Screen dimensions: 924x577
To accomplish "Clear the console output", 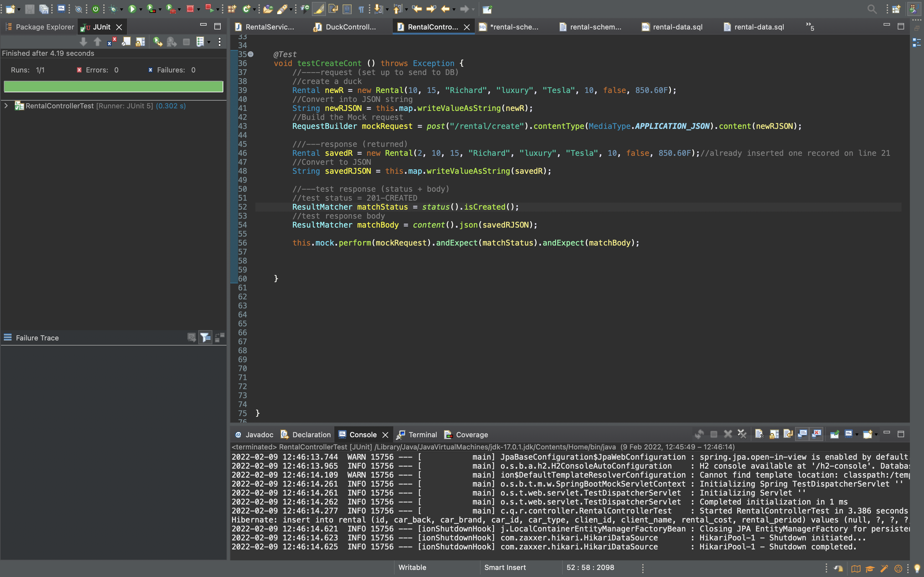I will [x=759, y=434].
